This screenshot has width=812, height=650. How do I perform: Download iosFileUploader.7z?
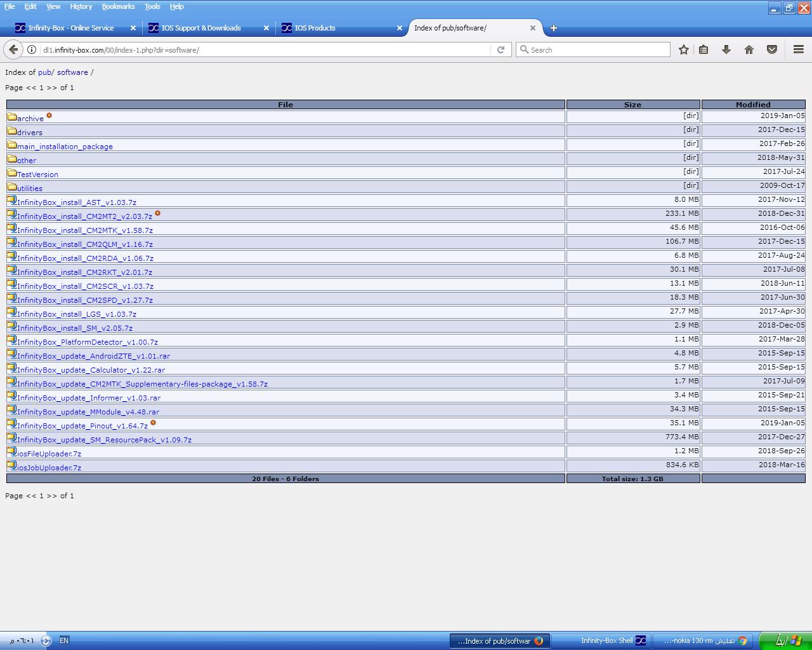click(x=49, y=454)
